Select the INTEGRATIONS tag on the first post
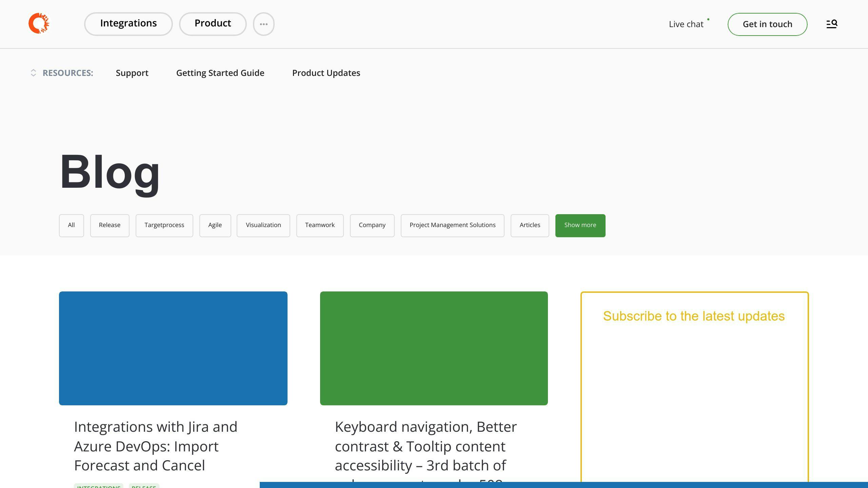The image size is (868, 488). tap(98, 487)
